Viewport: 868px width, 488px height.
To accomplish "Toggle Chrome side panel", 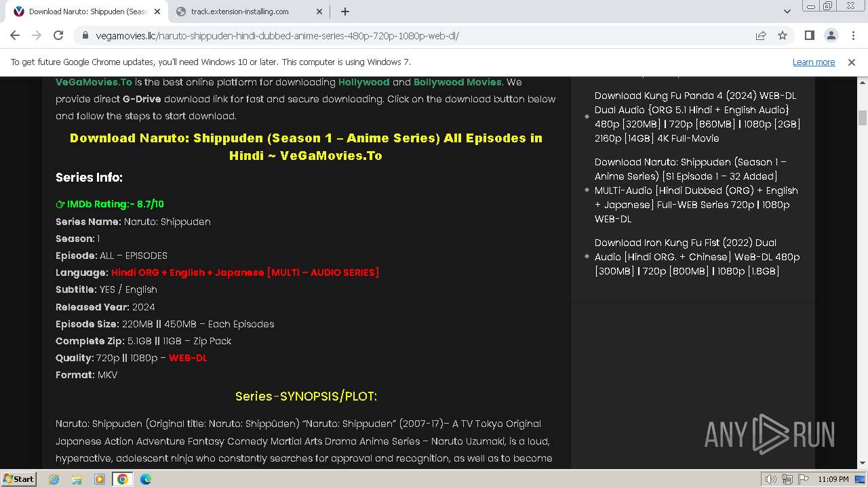I will [x=809, y=35].
